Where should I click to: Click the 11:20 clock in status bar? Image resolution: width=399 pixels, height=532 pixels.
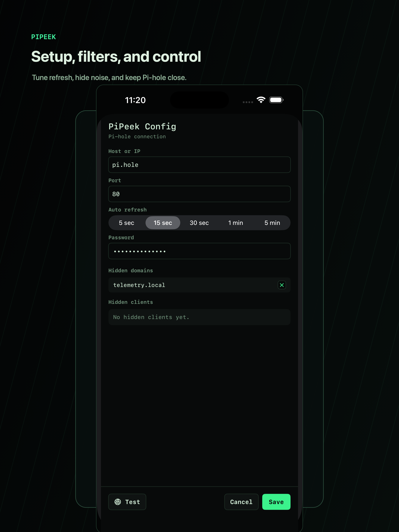tap(135, 100)
